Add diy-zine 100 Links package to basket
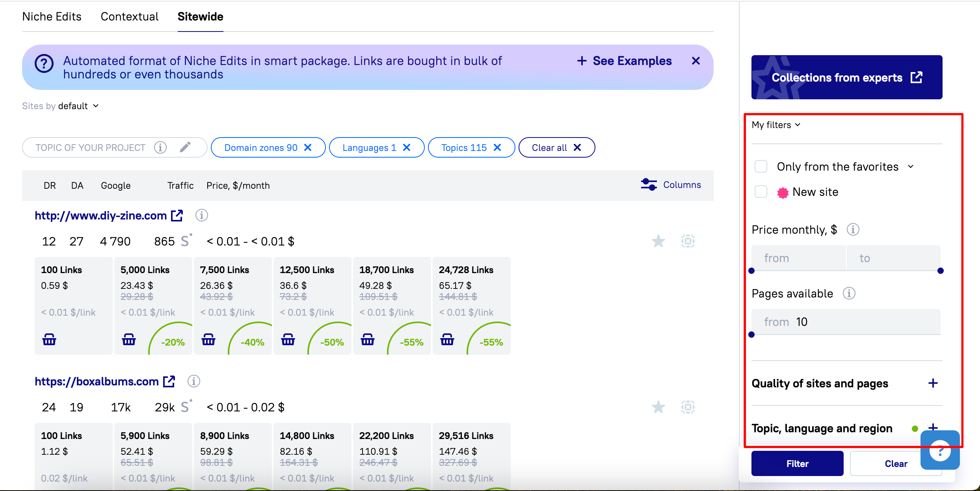Screen dimensions: 980x491 [x=49, y=339]
